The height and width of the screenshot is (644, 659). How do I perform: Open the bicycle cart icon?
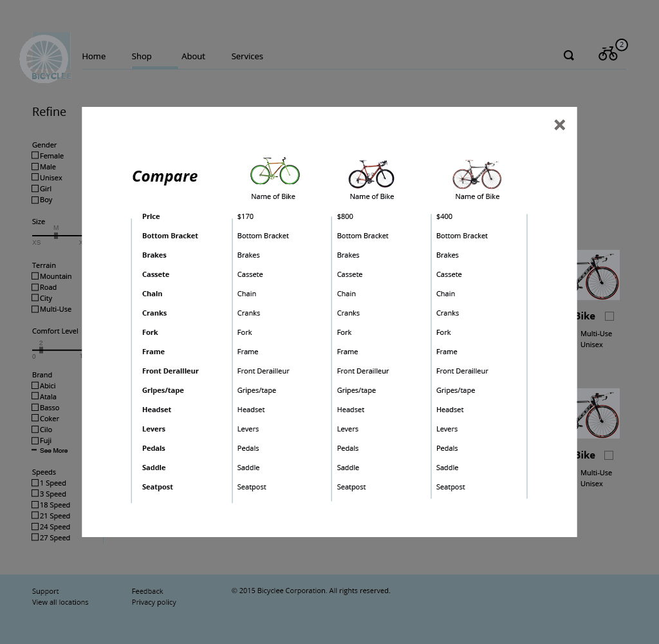(x=607, y=54)
